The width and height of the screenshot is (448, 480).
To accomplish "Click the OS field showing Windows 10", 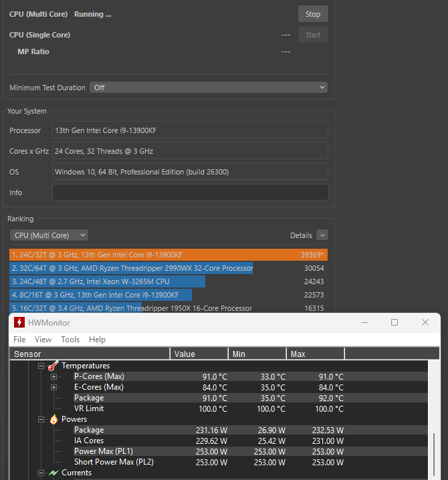I will [x=190, y=172].
